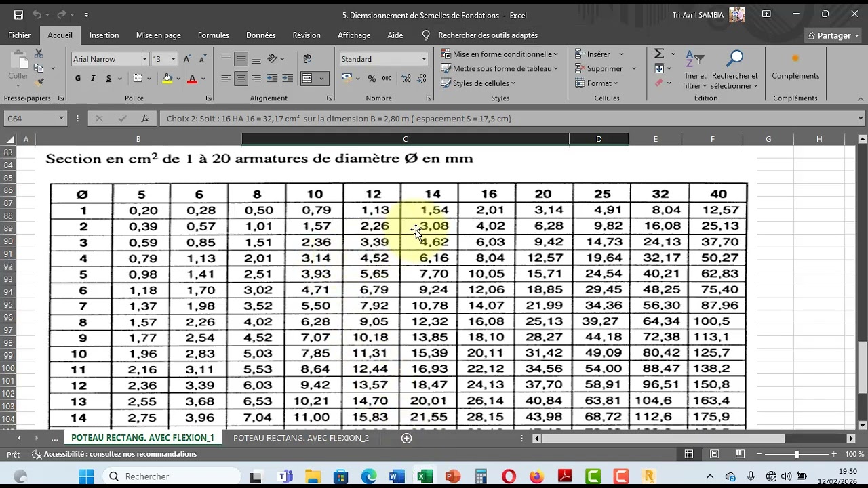
Task: Decrease font size with the smaller A
Action: pos(202,59)
